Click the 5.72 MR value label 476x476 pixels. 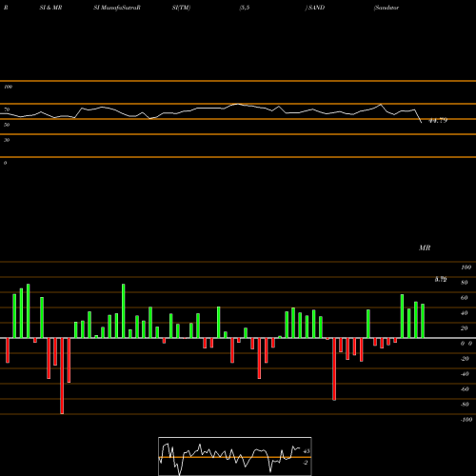click(x=441, y=279)
